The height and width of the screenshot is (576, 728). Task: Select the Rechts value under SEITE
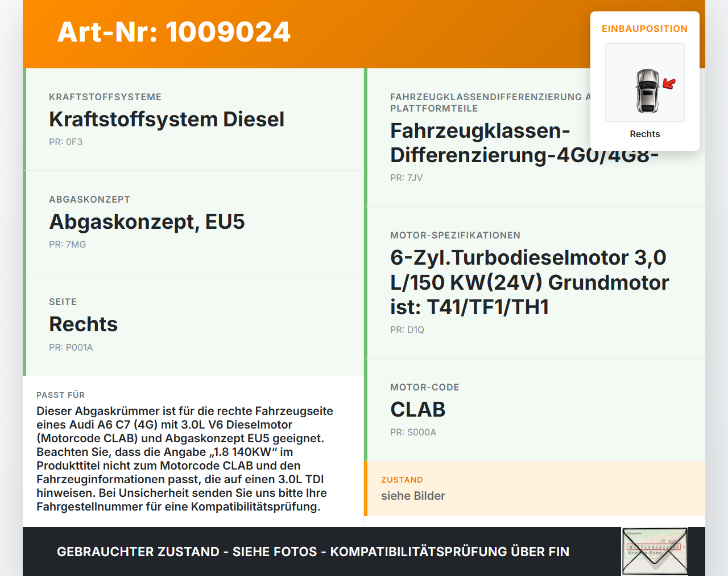84,324
